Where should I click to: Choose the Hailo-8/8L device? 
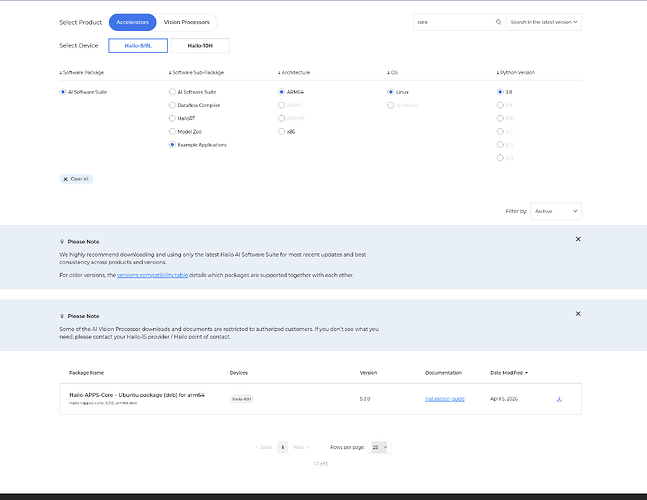pos(138,46)
